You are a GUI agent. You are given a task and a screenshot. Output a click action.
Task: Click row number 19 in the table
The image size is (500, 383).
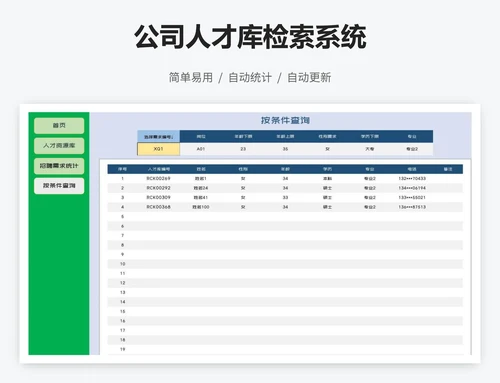123,349
